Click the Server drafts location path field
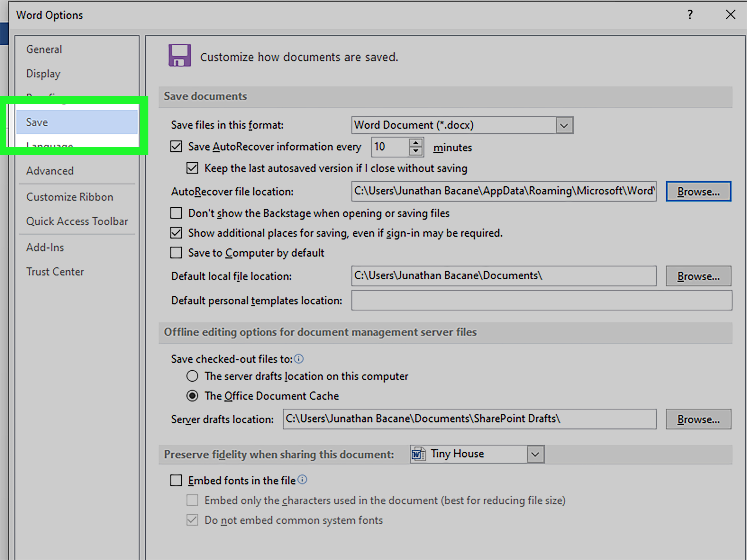This screenshot has height=560, width=747. pyautogui.click(x=470, y=419)
